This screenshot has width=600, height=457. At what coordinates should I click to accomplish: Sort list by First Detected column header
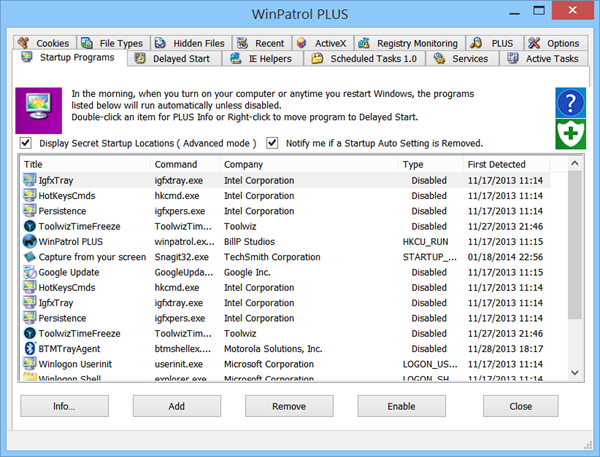pos(508,164)
